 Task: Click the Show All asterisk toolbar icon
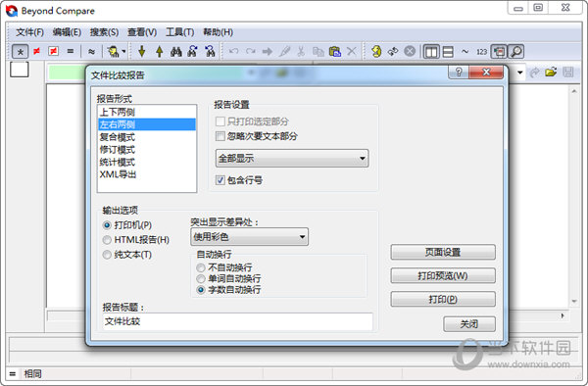point(21,51)
